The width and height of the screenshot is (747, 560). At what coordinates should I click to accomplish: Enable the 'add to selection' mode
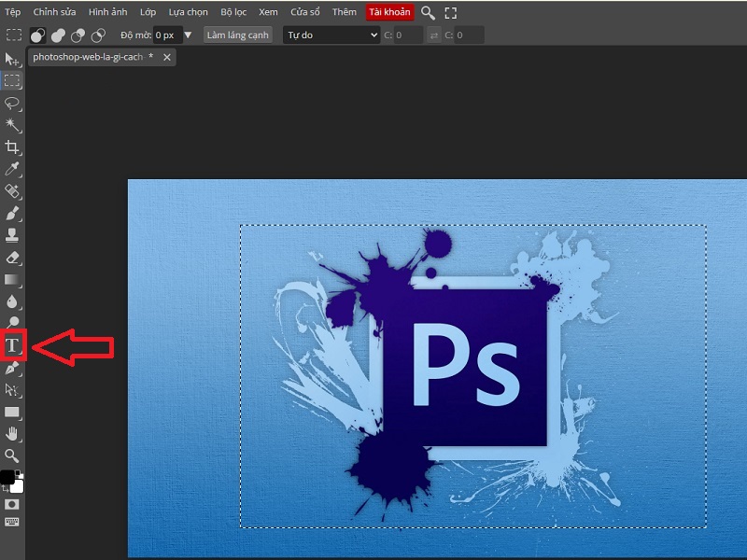58,35
